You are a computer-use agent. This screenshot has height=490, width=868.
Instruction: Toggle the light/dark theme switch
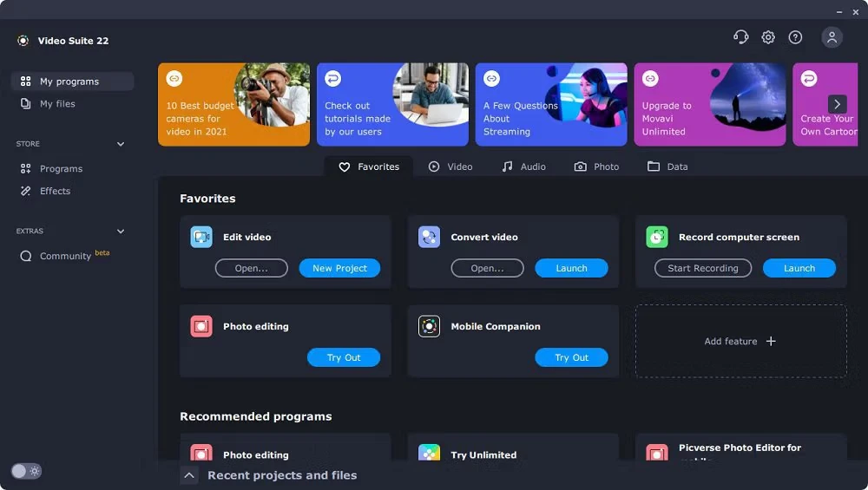26,471
